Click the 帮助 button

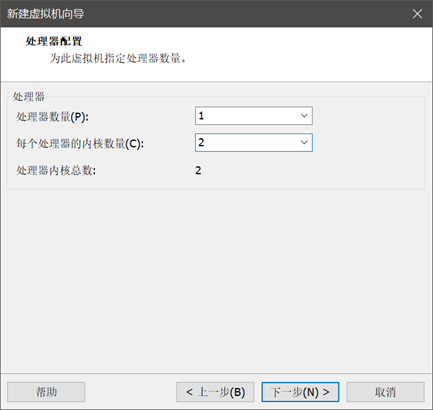(46, 392)
